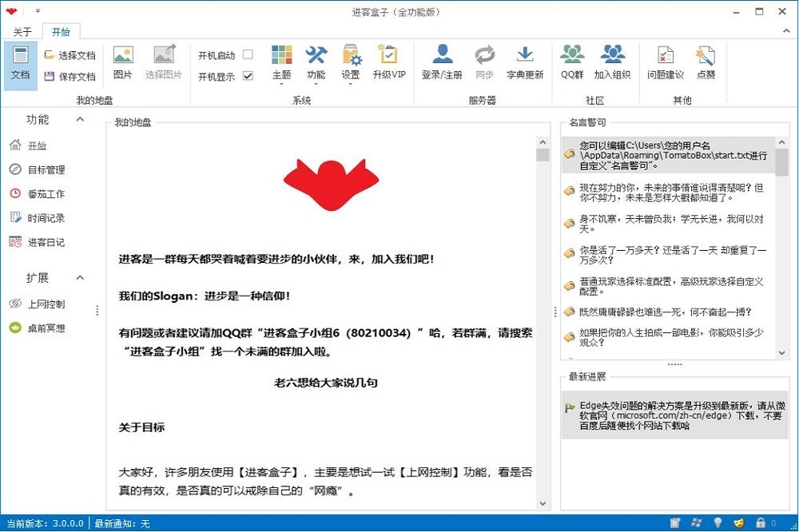Open the 主题 theme dropdown
The height and width of the screenshot is (532, 799).
coord(281,62)
